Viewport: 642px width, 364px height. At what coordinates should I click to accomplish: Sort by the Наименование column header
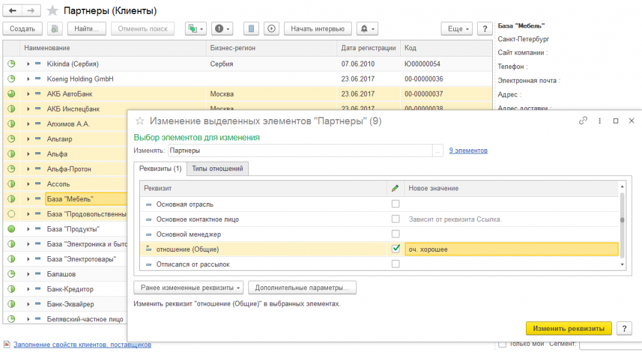click(x=113, y=48)
